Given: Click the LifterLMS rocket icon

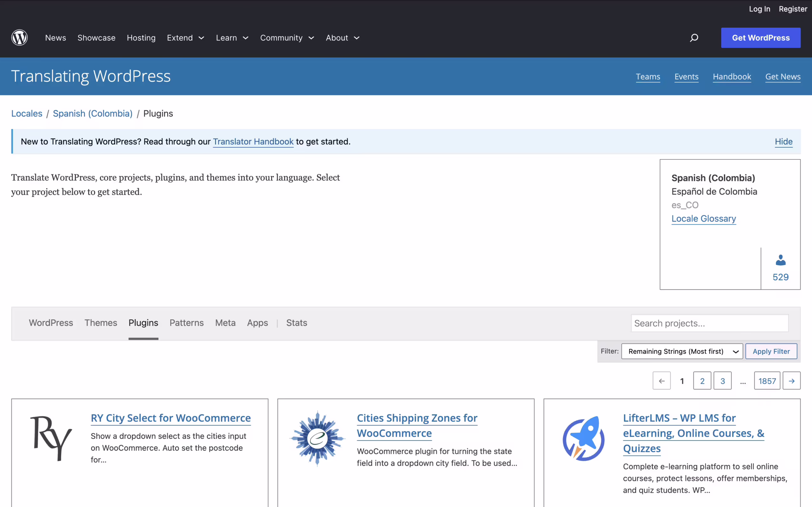Looking at the screenshot, I should coord(584,439).
